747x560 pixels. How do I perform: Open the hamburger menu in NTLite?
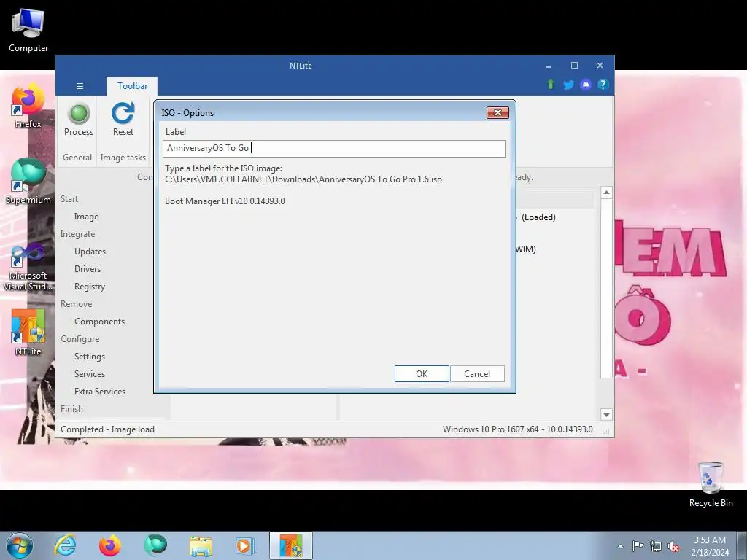point(80,86)
